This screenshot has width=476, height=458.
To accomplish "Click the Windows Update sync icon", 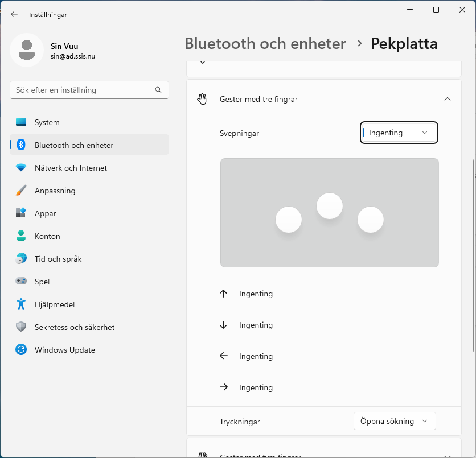I will [x=21, y=350].
